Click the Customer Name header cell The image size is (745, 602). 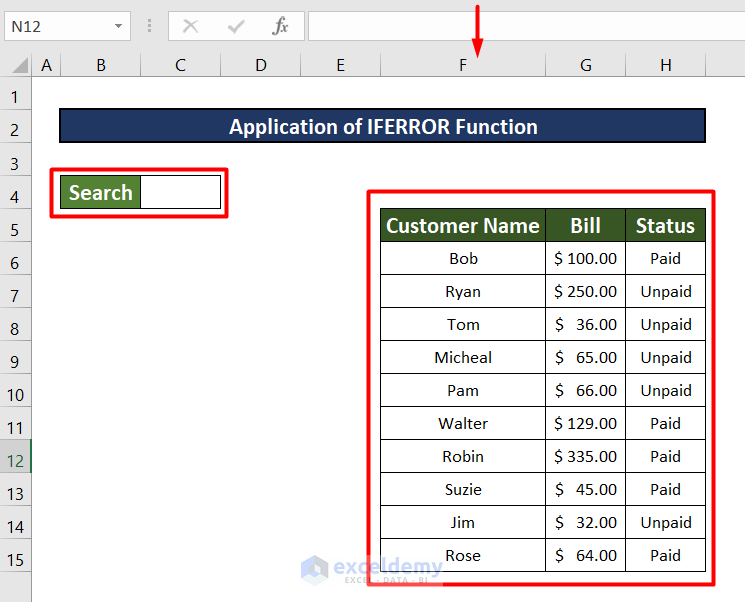463,225
